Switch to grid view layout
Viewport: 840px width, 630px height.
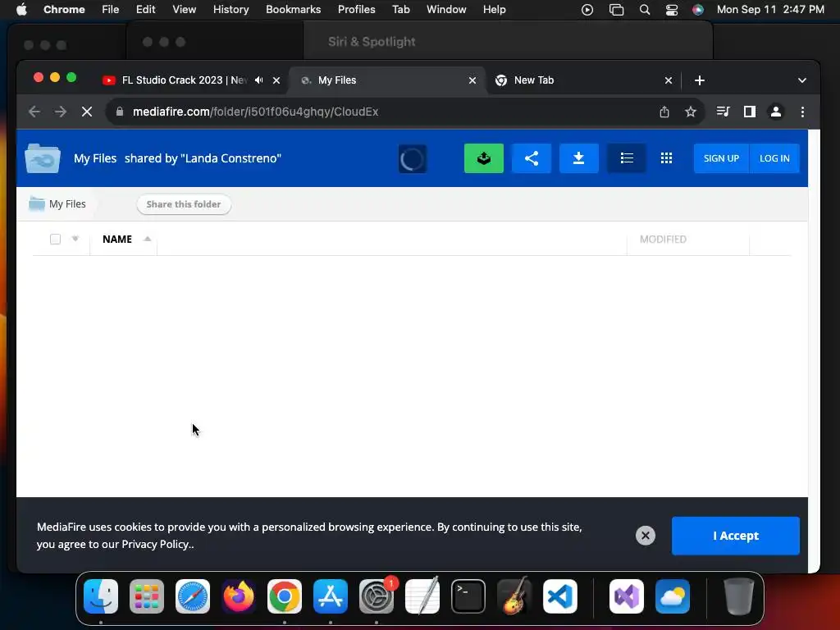click(x=666, y=158)
